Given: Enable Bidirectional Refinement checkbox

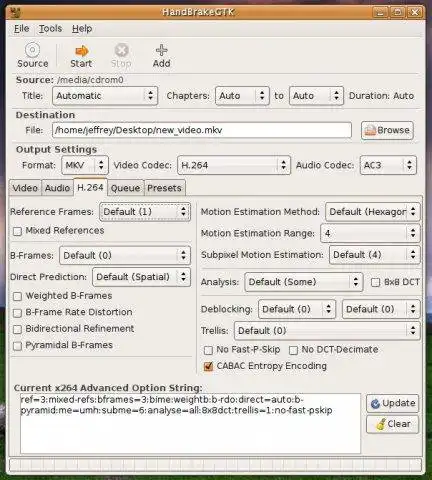Looking at the screenshot, I should click(17, 329).
